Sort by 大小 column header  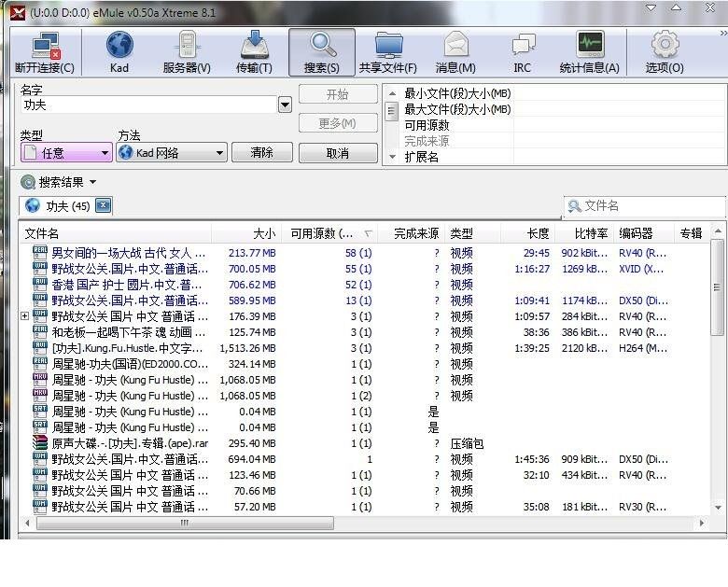tap(246, 233)
